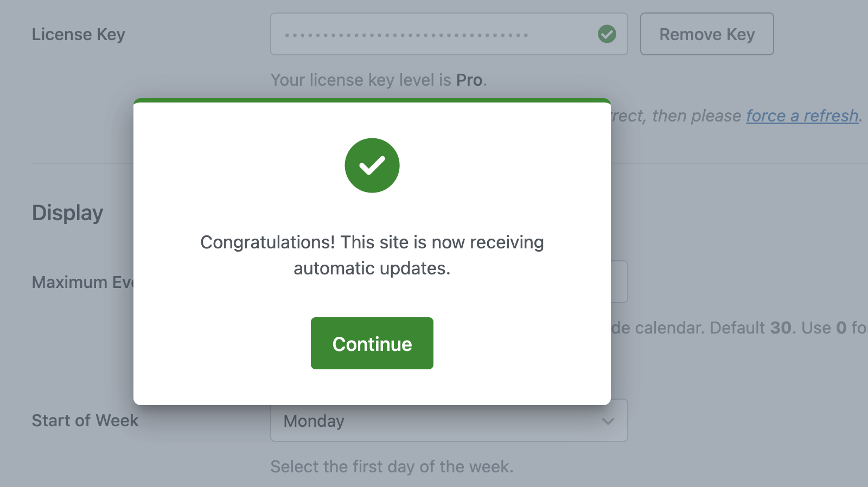Viewport: 868px width, 487px height.
Task: Expand the Start of Week options list
Action: click(x=448, y=421)
